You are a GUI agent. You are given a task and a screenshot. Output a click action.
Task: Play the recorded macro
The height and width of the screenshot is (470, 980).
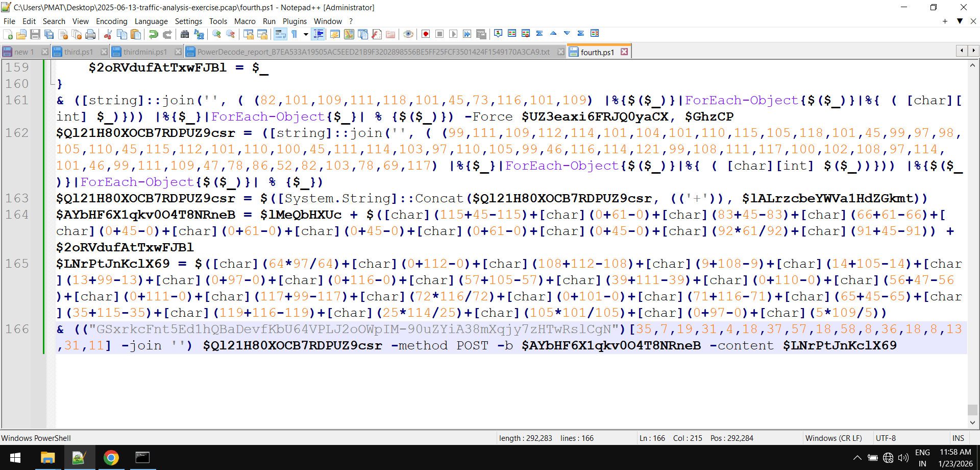454,34
